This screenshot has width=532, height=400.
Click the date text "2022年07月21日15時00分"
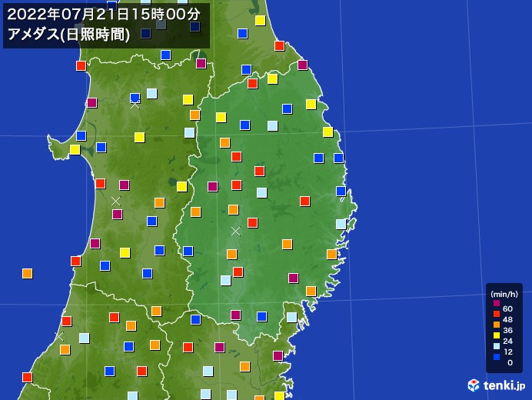104,15
